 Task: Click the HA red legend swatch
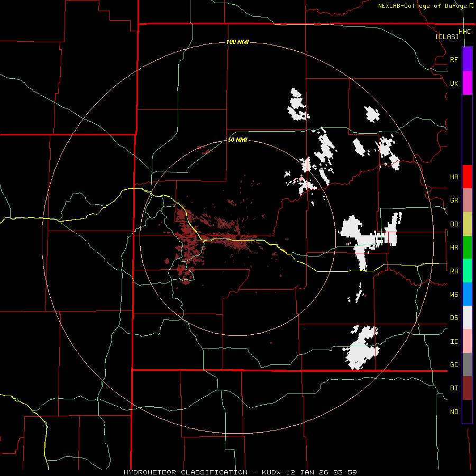[x=467, y=177]
